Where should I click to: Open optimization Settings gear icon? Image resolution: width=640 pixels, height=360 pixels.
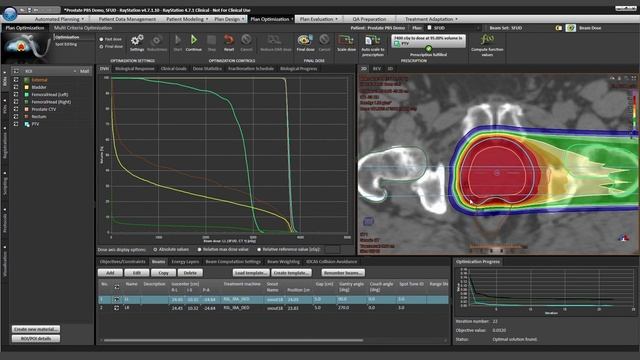[x=137, y=40]
